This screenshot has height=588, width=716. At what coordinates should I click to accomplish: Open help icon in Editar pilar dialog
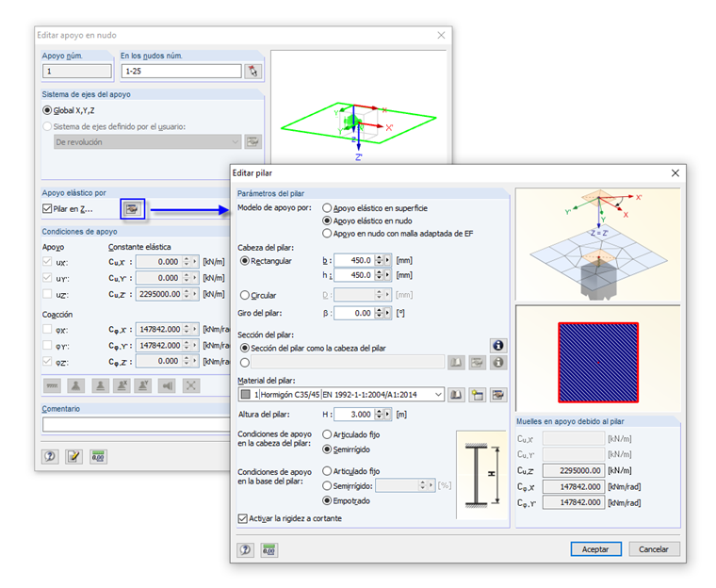point(246,549)
